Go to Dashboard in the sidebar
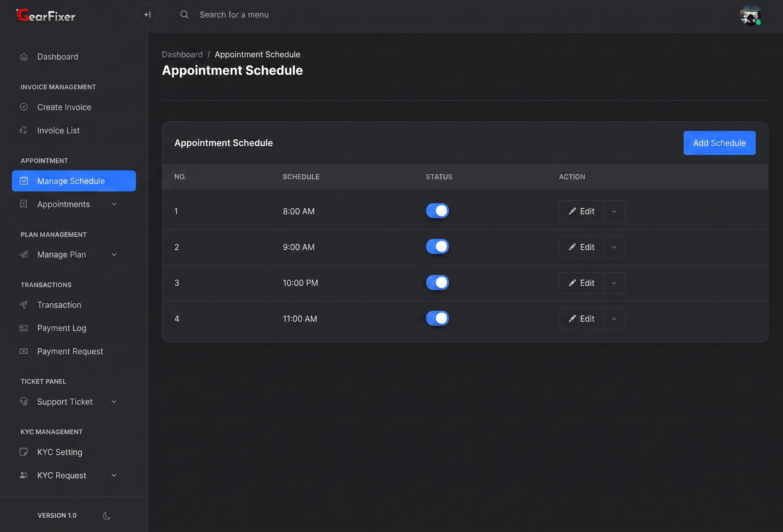This screenshot has height=532, width=783. [74, 56]
